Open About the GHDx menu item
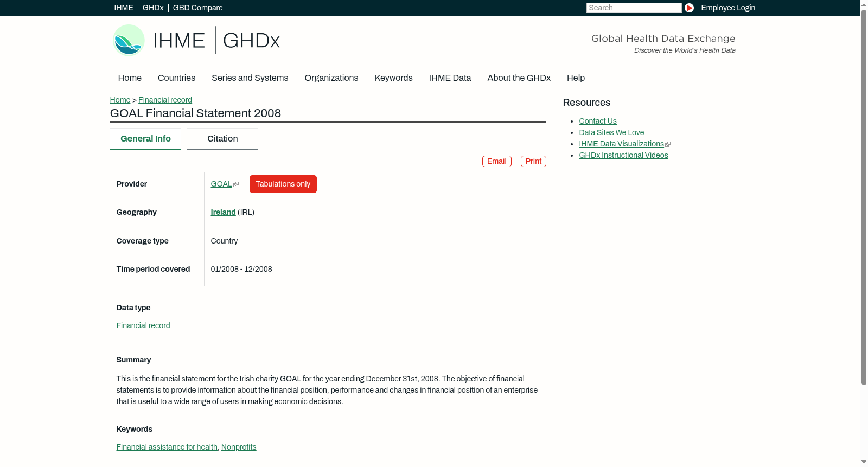This screenshot has height=467, width=868. tap(519, 78)
